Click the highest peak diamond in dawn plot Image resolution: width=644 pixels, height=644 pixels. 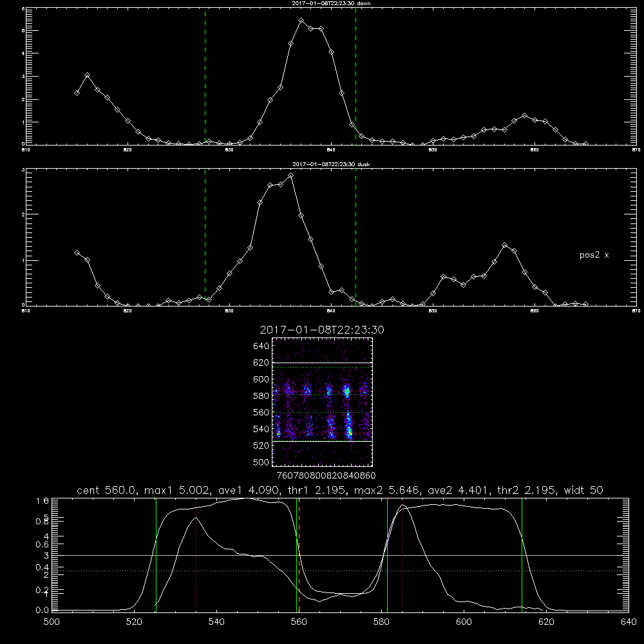tap(301, 20)
